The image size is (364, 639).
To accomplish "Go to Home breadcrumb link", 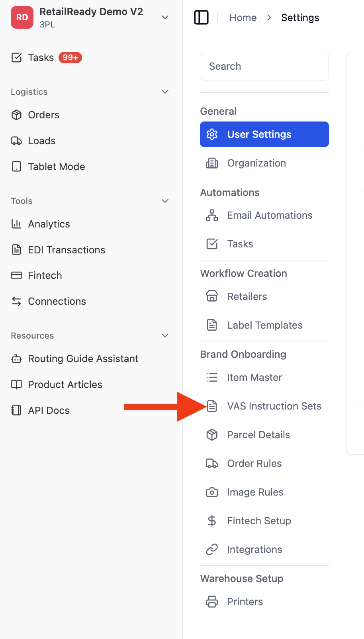I will 243,18.
